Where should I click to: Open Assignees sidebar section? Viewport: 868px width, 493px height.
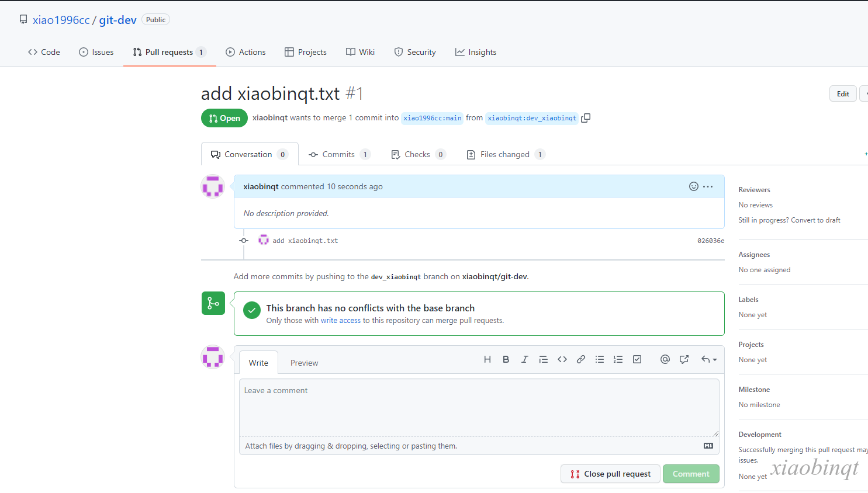click(x=754, y=255)
